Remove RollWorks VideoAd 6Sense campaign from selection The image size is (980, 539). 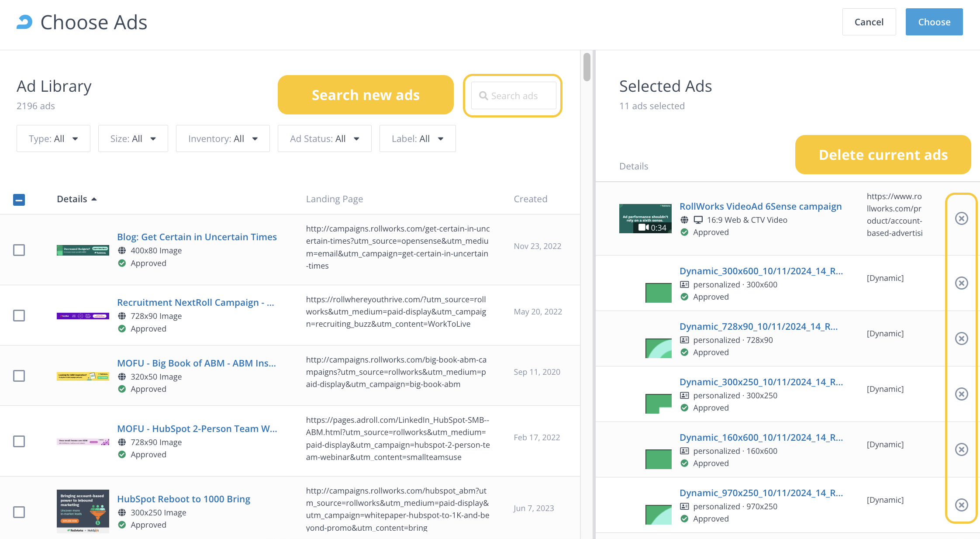point(961,218)
